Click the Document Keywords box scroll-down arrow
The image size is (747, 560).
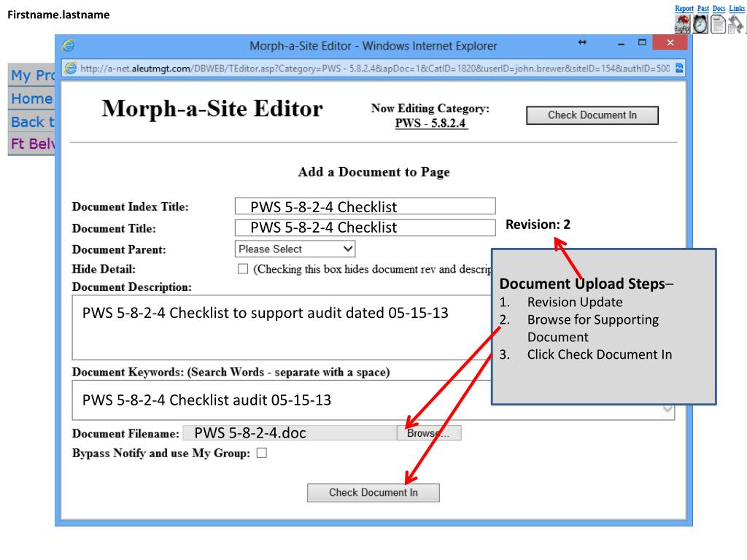[x=667, y=410]
